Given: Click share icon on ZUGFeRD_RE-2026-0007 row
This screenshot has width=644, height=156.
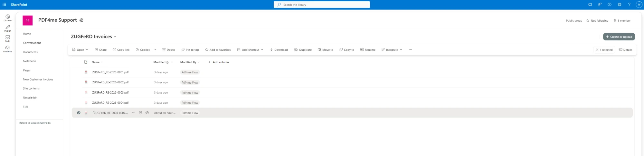Looking at the screenshot, I should [140, 113].
